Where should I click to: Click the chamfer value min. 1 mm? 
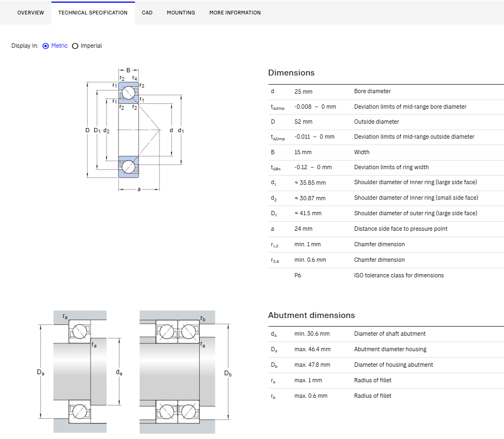coord(307,245)
